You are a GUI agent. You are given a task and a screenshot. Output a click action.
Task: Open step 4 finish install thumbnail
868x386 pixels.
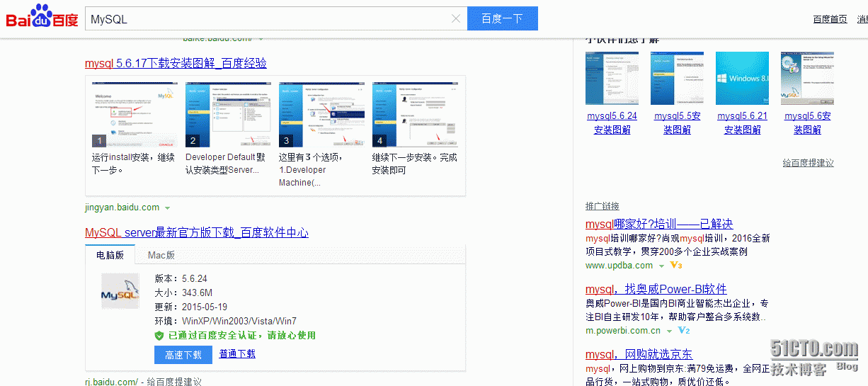point(414,115)
